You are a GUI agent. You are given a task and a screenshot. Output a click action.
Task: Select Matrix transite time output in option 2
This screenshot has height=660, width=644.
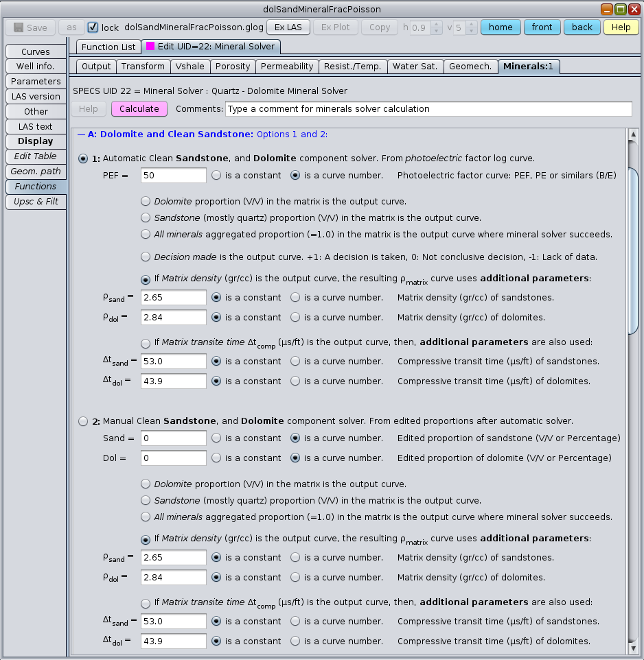click(146, 604)
